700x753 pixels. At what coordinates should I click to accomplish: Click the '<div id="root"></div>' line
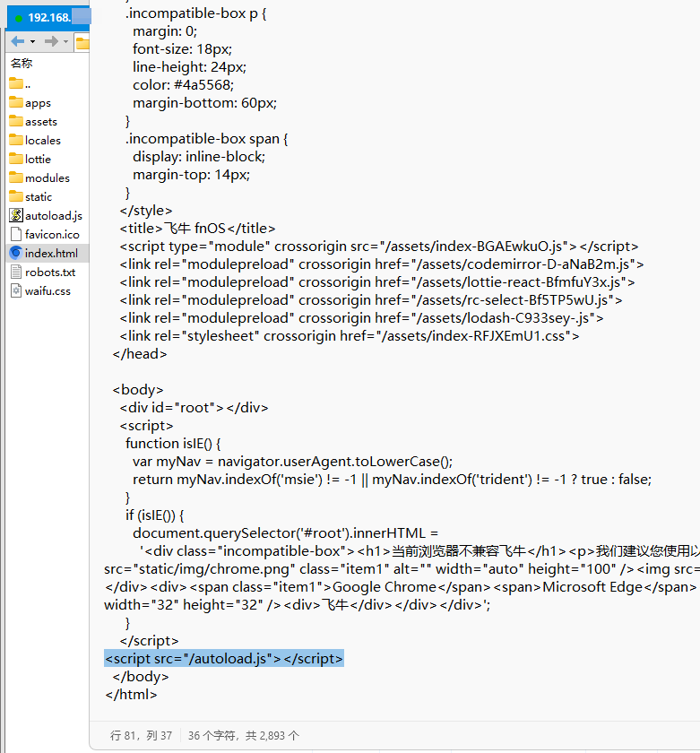point(194,408)
